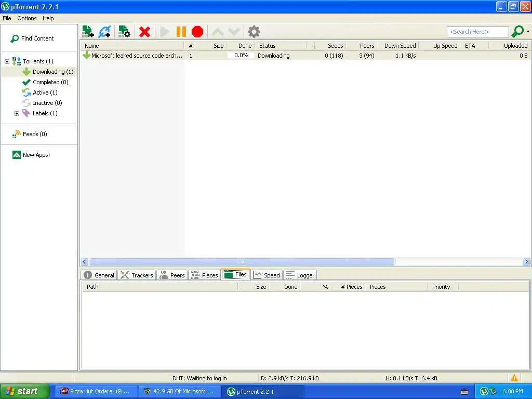Click the Move Up Queue arrow icon
The image size is (532, 399).
pos(218,32)
